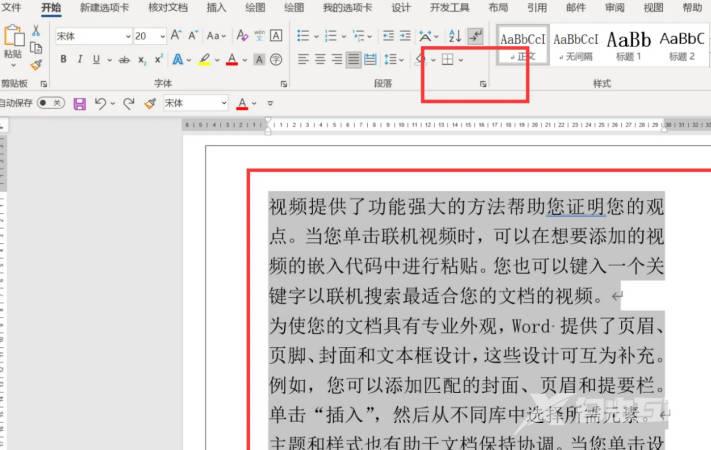This screenshot has width=711, height=450.
Task: Click the Copy icon in clipboard group
Action: [36, 48]
